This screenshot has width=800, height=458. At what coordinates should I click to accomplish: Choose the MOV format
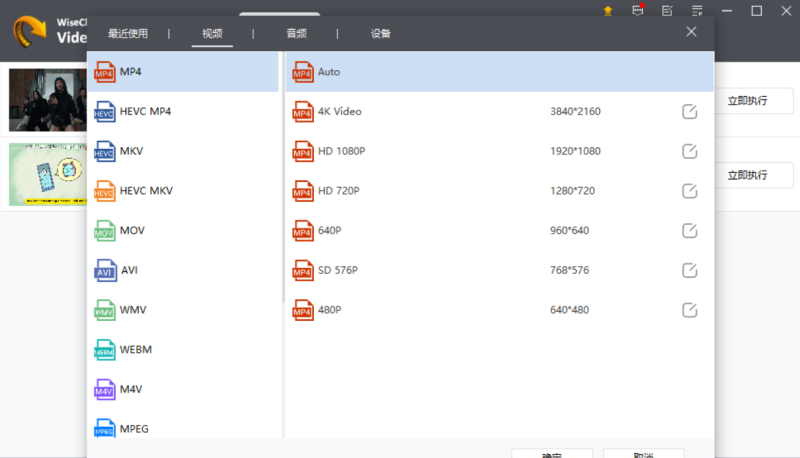click(133, 230)
